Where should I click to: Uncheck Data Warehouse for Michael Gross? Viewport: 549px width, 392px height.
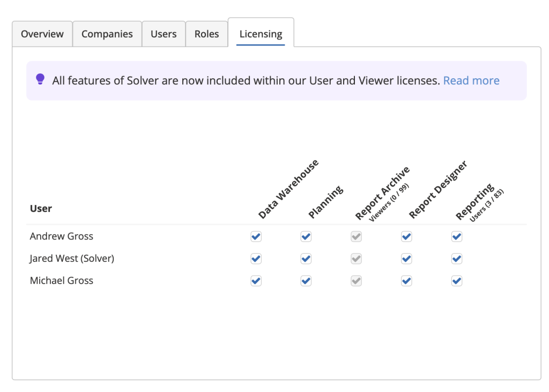(256, 281)
